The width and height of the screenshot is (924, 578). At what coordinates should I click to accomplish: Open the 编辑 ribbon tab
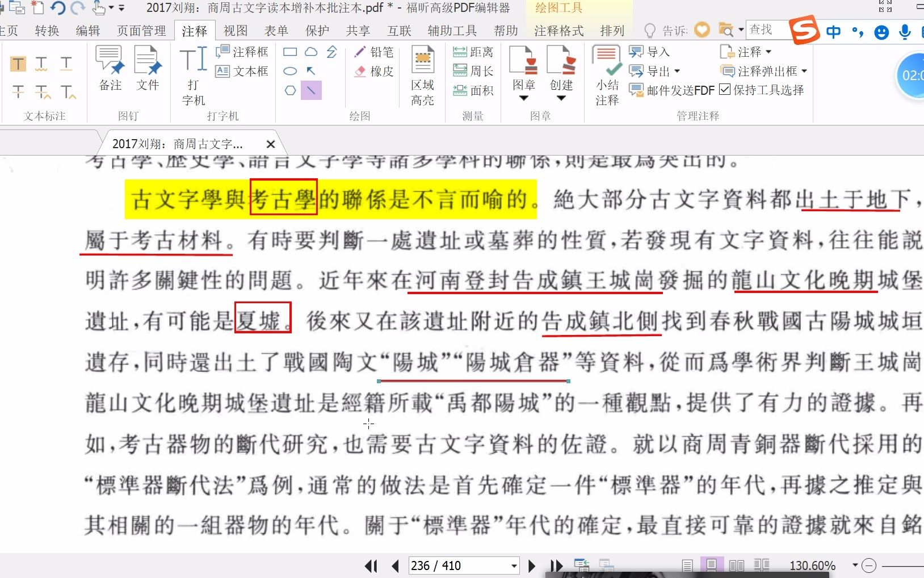pos(88,31)
